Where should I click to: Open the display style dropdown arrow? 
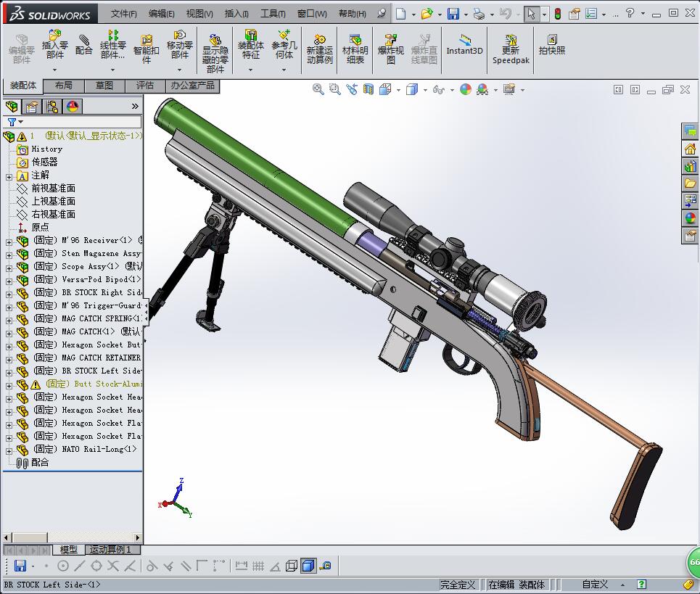[425, 89]
